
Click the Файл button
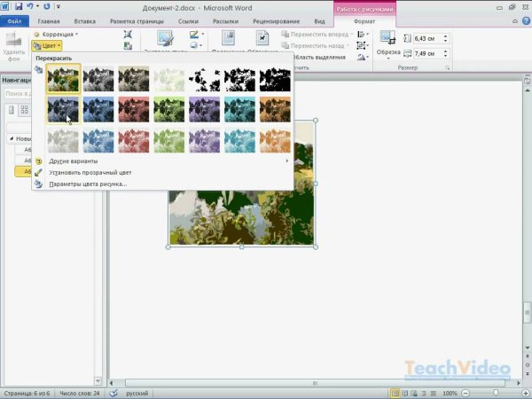click(15, 20)
